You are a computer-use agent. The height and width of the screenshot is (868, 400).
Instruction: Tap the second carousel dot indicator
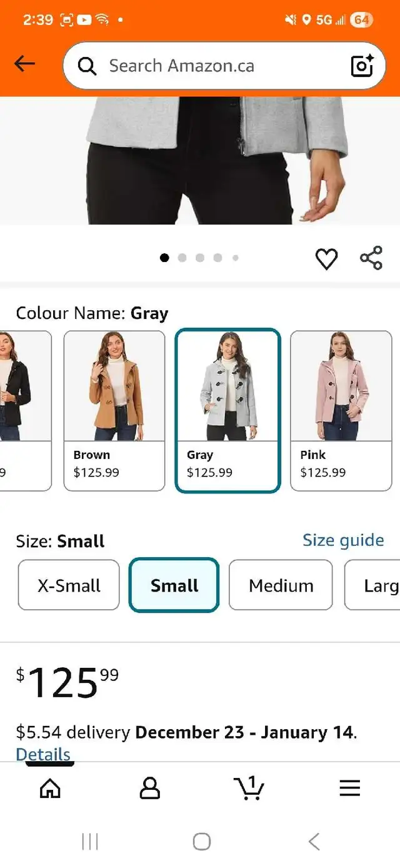point(182,257)
